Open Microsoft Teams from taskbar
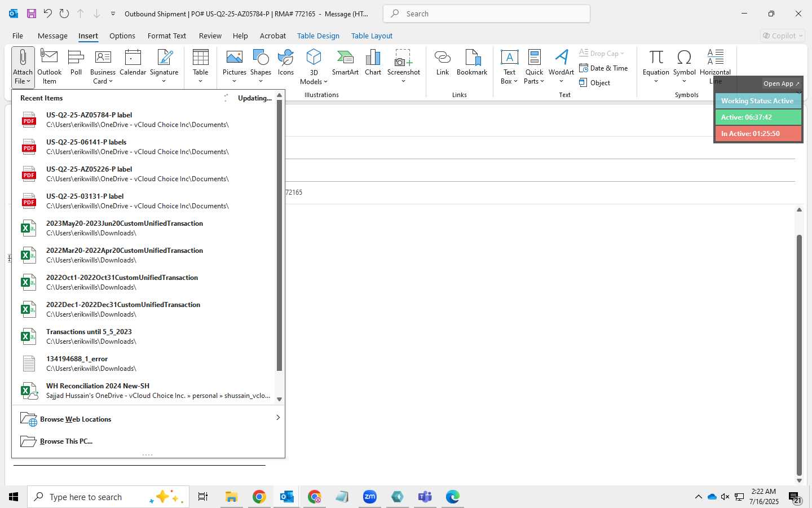Viewport: 812px width, 508px height. click(x=425, y=497)
